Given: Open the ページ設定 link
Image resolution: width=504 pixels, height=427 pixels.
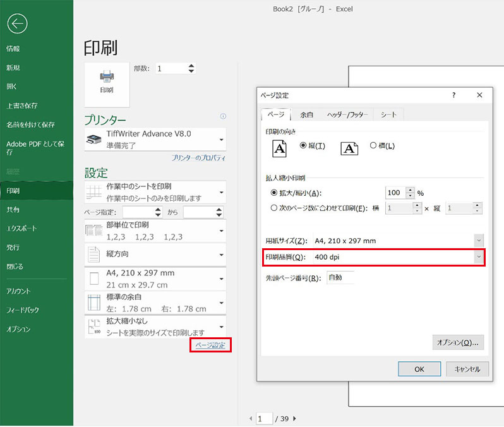Looking at the screenshot, I should pos(210,345).
